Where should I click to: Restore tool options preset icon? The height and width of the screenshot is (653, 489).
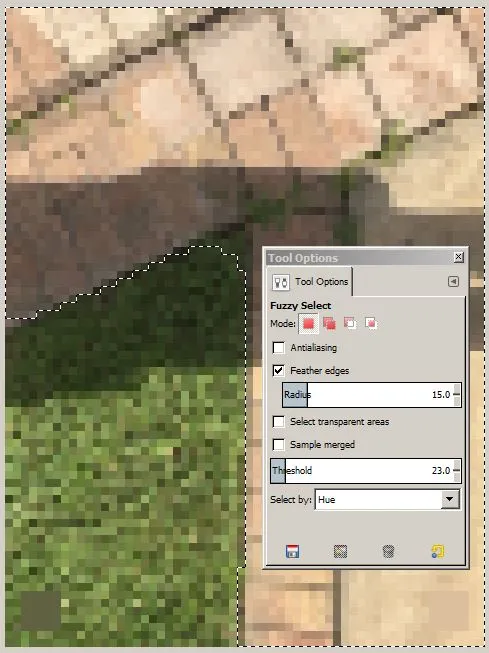[341, 551]
